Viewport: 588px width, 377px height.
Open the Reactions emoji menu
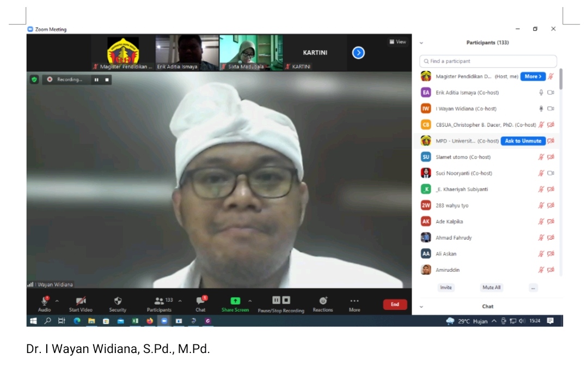323,301
